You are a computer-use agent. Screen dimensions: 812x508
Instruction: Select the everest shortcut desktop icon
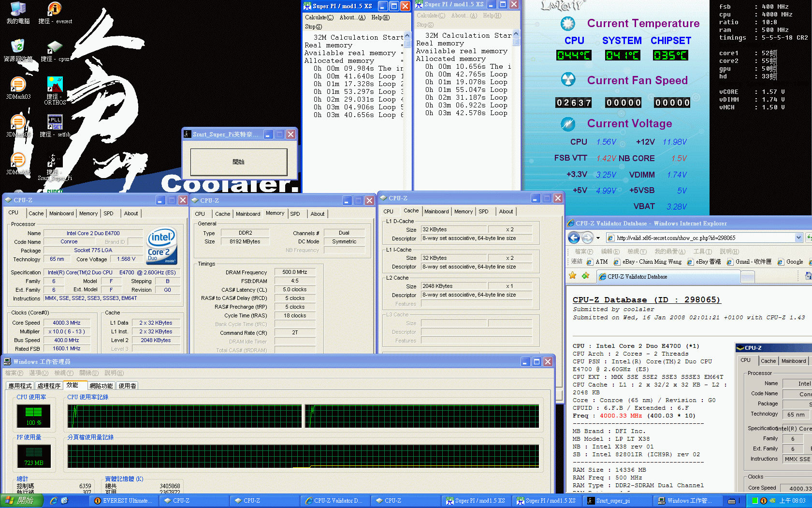tap(55, 13)
